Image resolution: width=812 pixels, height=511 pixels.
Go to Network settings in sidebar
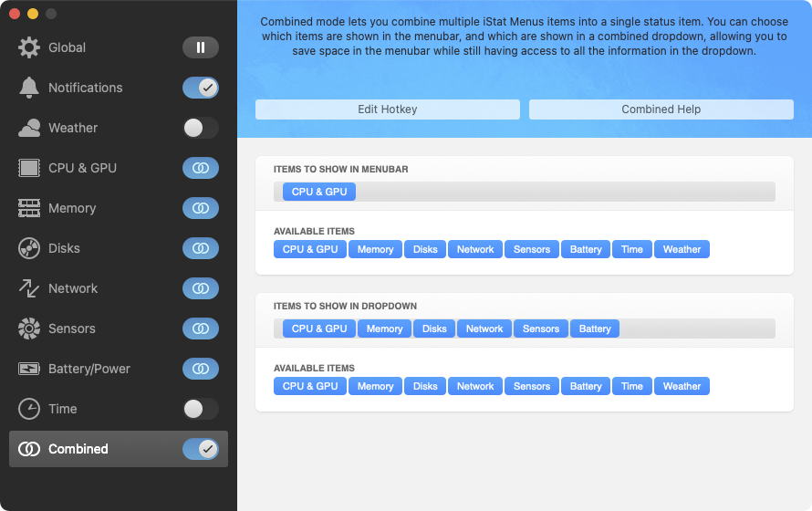point(73,288)
